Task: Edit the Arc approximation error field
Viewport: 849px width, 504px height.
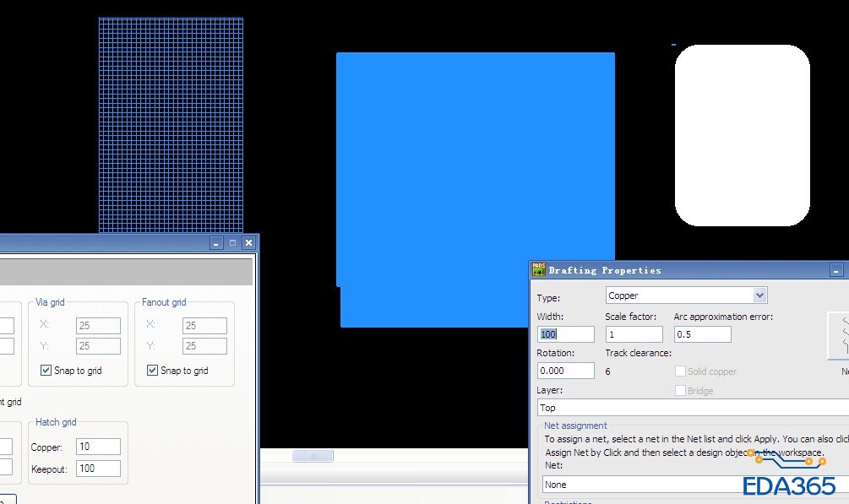Action: tap(702, 334)
